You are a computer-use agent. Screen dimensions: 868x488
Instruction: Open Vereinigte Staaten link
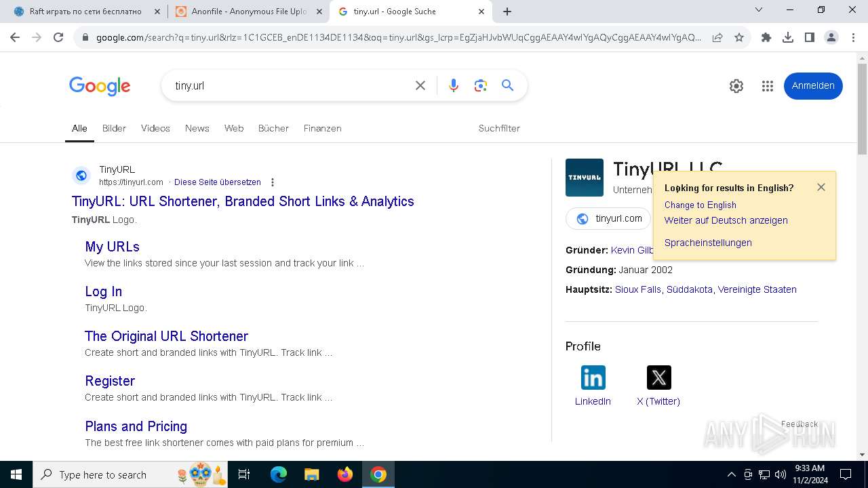click(x=757, y=289)
